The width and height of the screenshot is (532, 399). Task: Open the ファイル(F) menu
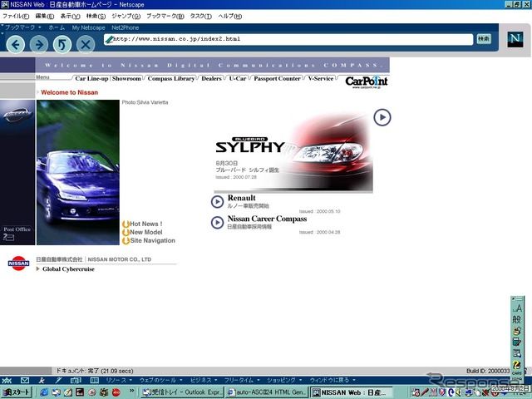click(16, 16)
